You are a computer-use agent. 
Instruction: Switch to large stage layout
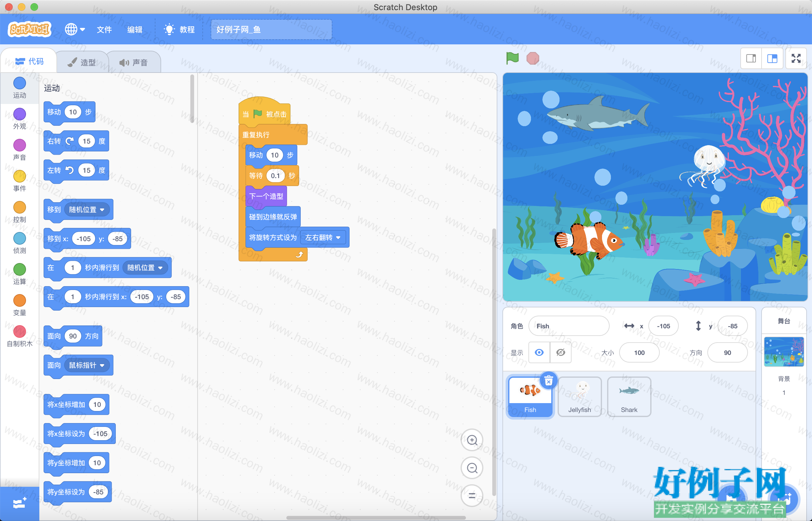[772, 59]
